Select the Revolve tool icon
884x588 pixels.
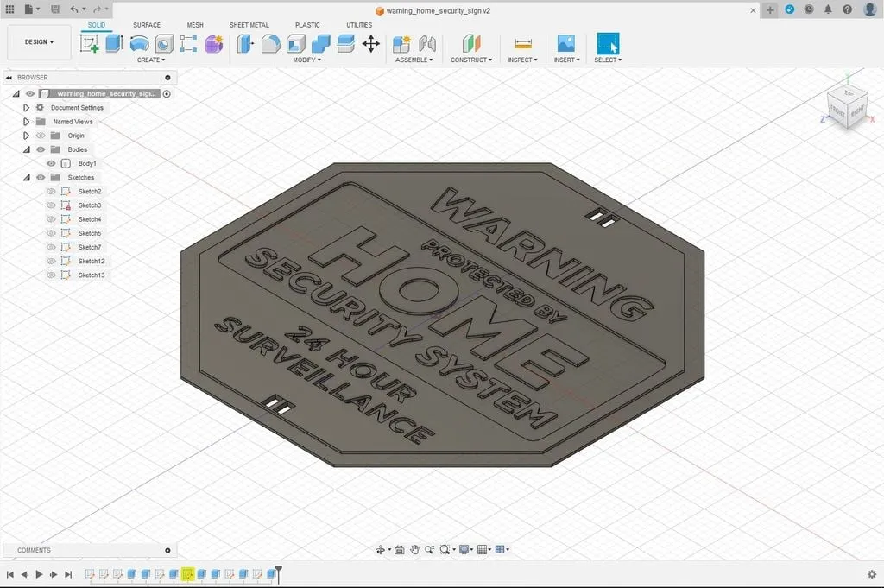(139, 43)
